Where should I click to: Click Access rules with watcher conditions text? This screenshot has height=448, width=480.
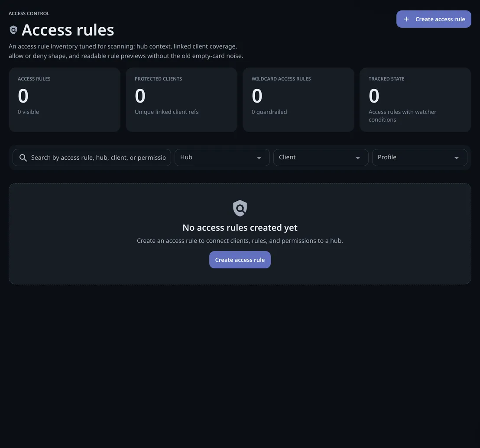pyautogui.click(x=402, y=116)
